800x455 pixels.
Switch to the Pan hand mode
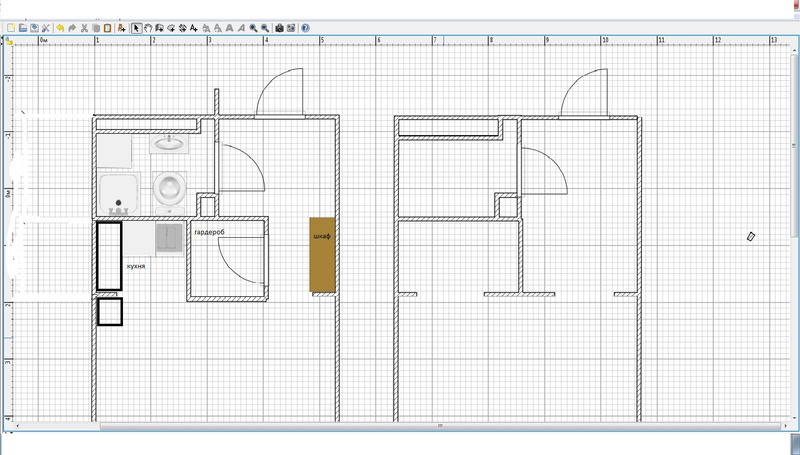(x=148, y=28)
